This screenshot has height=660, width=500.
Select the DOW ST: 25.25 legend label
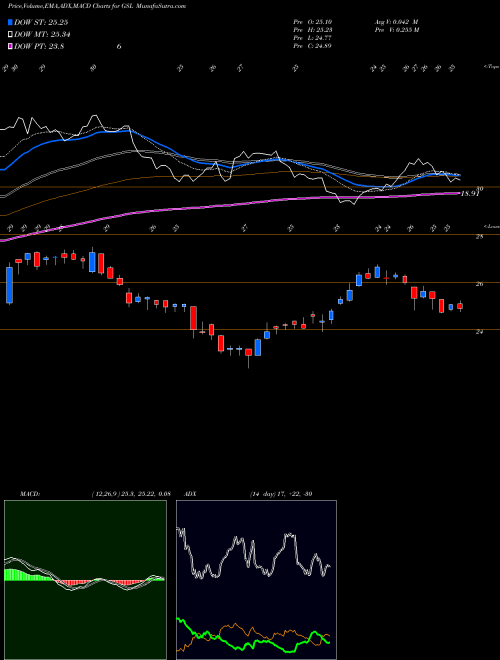point(41,22)
